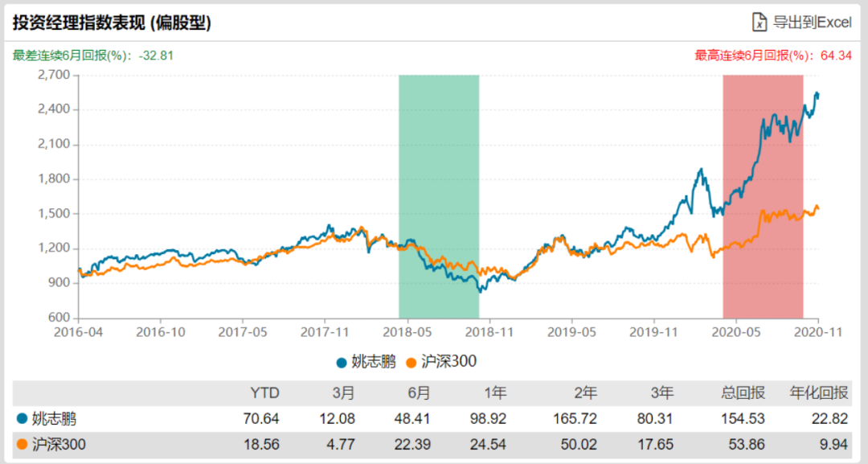The height and width of the screenshot is (464, 868).
Task: Click y-axis value 1,200
Action: 54,248
